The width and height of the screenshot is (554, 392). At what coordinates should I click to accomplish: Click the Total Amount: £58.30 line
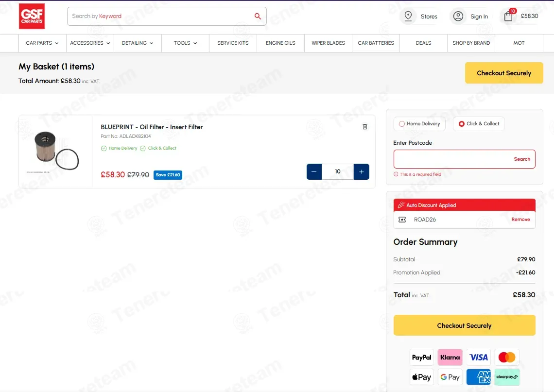(x=59, y=81)
